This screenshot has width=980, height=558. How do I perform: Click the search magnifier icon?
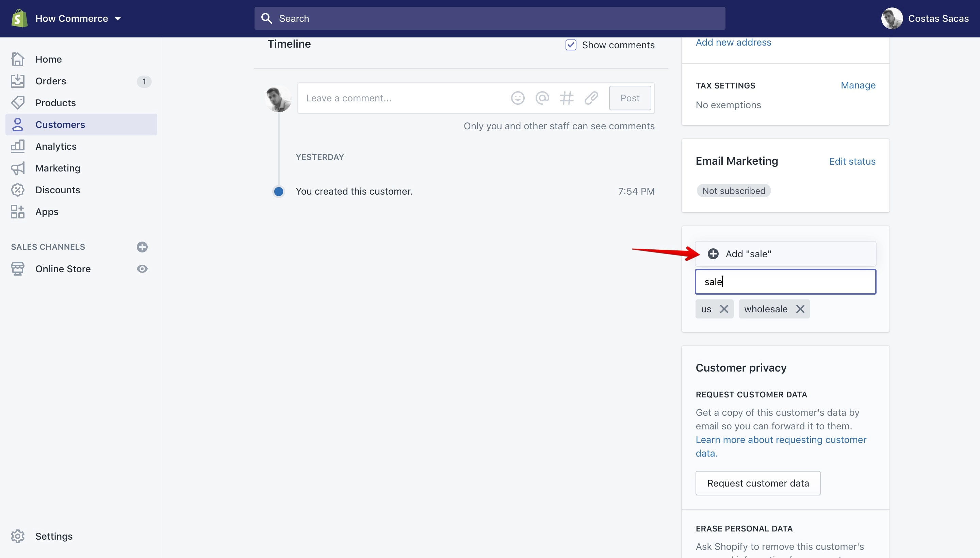coord(267,18)
